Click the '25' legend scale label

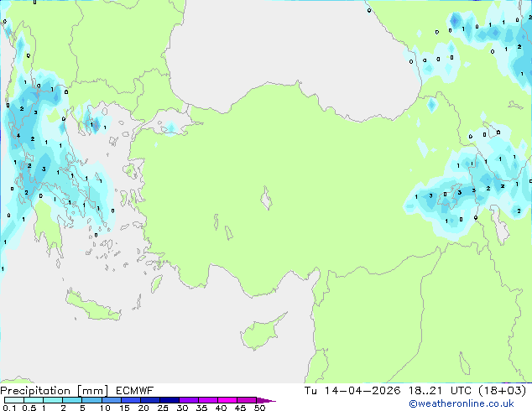click(163, 408)
